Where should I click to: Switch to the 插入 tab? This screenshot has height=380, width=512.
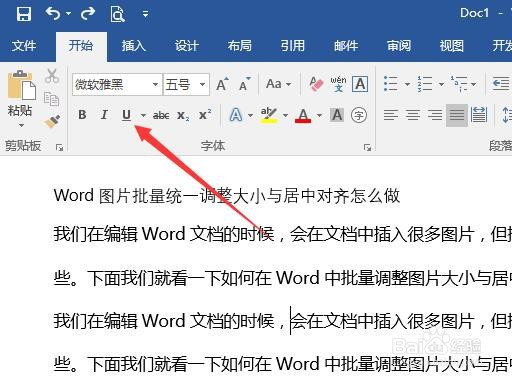pyautogui.click(x=134, y=46)
